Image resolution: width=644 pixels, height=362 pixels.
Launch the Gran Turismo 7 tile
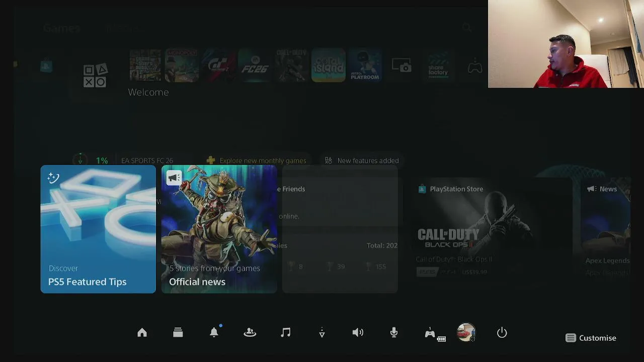pos(218,65)
